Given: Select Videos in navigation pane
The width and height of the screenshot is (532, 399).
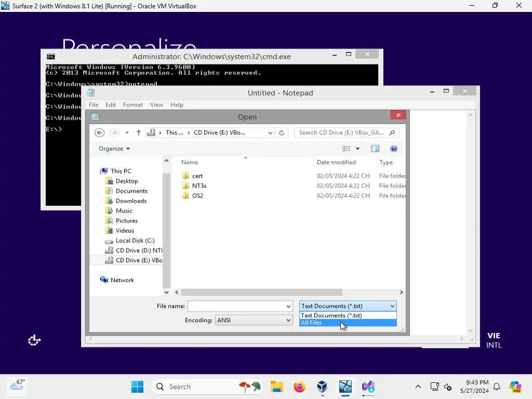Looking at the screenshot, I should click(x=125, y=230).
